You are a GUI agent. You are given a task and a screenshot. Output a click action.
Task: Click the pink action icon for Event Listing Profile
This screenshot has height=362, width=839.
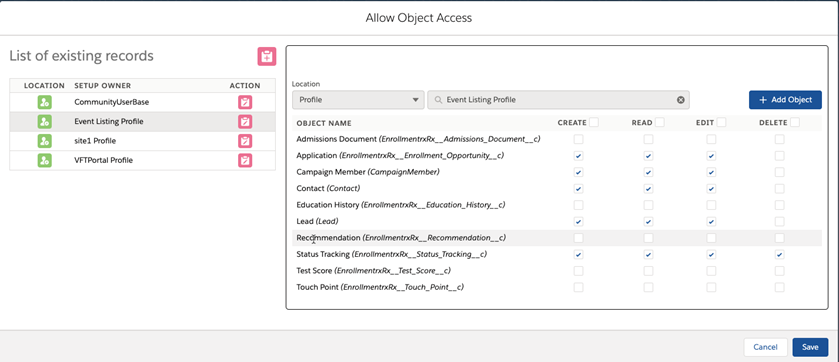pyautogui.click(x=245, y=122)
